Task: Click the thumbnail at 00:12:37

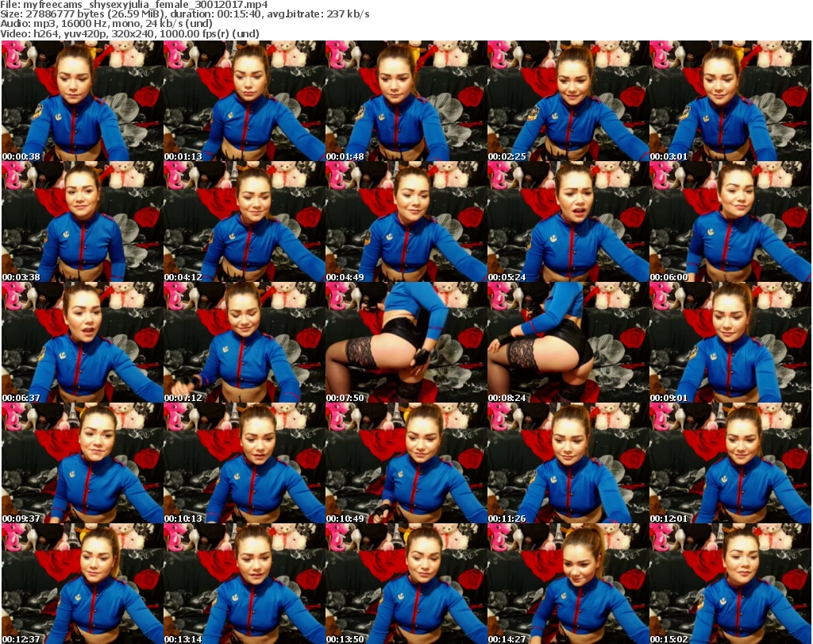Action: (x=82, y=584)
